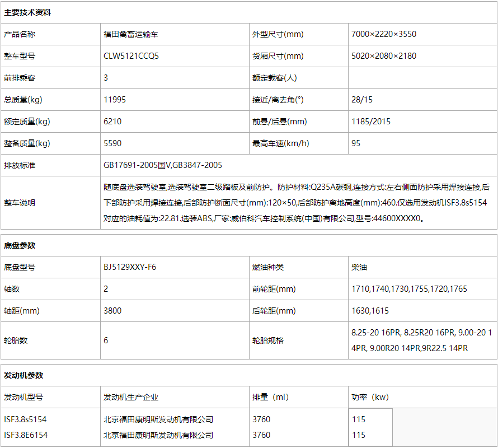The height and width of the screenshot is (448, 498).
Task: Click the rear track value 1630,1615
Action: [370, 311]
